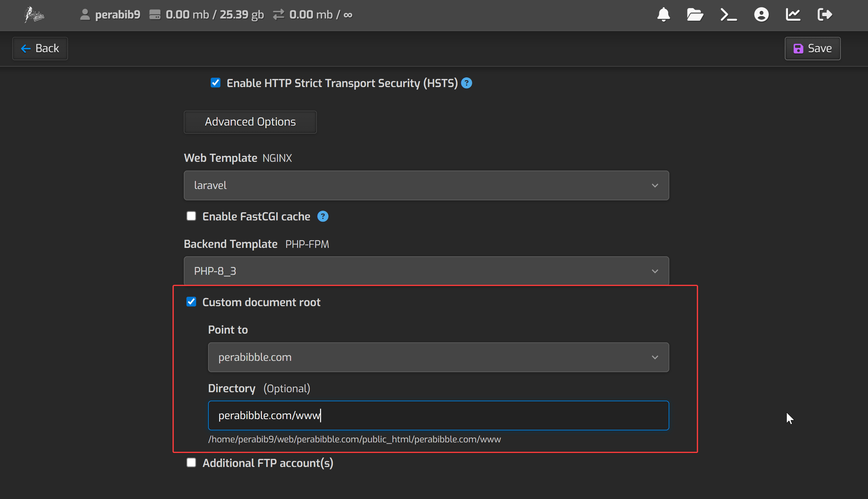Open the web terminal icon

tap(728, 15)
